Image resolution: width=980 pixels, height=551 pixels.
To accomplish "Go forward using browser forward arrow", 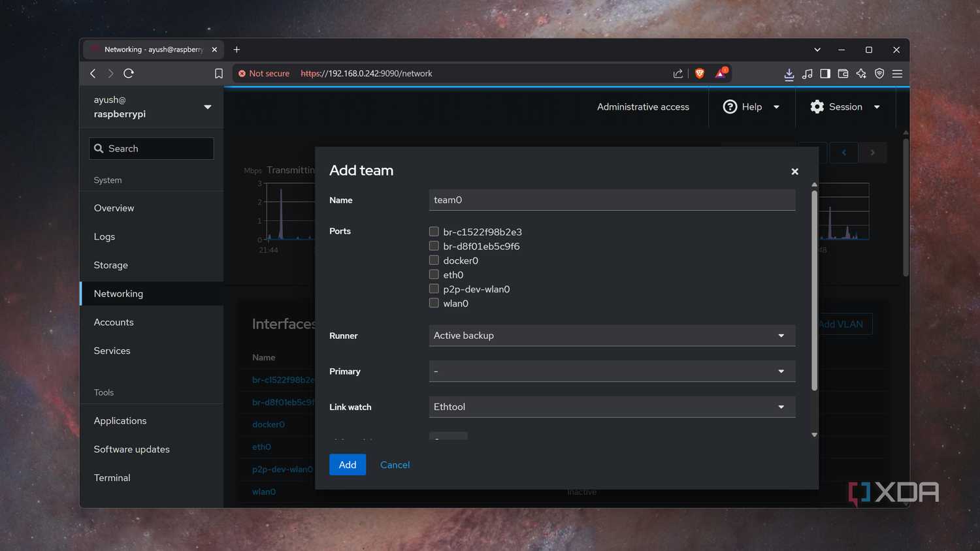I will [x=110, y=74].
